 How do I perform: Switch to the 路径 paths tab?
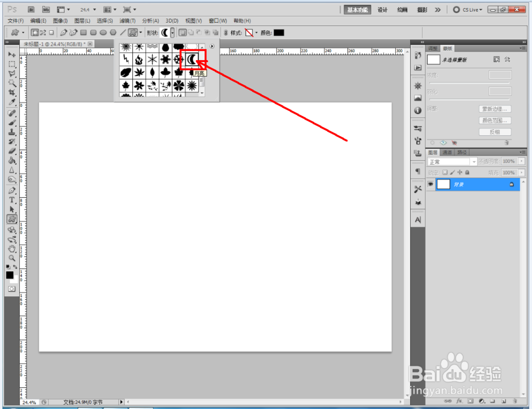pos(462,152)
